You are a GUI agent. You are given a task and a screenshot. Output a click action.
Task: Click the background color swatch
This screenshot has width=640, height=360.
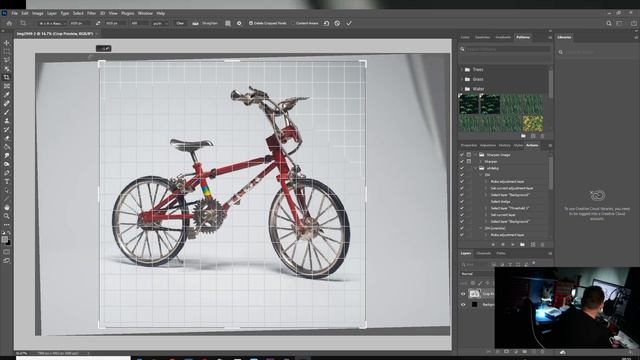pyautogui.click(x=9, y=243)
